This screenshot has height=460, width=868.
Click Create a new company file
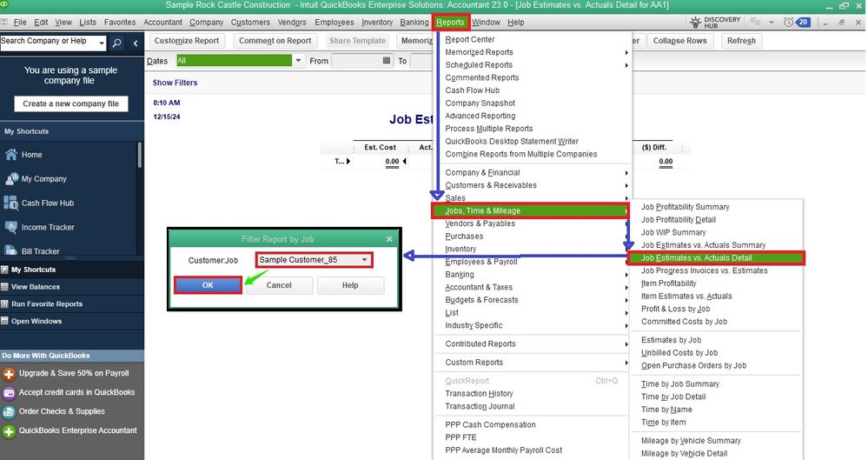tap(71, 103)
